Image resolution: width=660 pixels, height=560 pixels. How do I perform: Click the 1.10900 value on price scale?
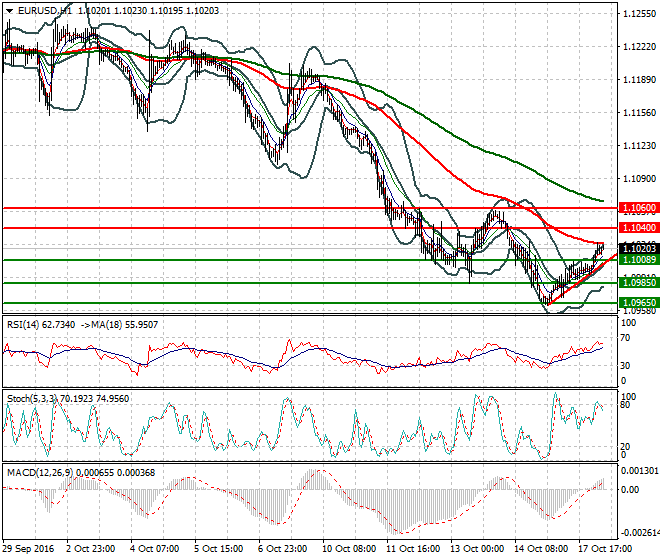point(637,179)
